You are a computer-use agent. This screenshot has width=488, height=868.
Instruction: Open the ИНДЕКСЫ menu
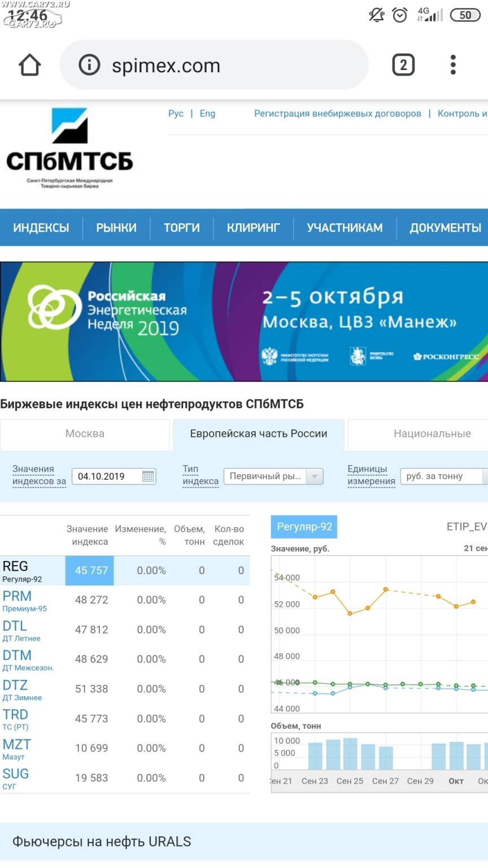coord(41,228)
